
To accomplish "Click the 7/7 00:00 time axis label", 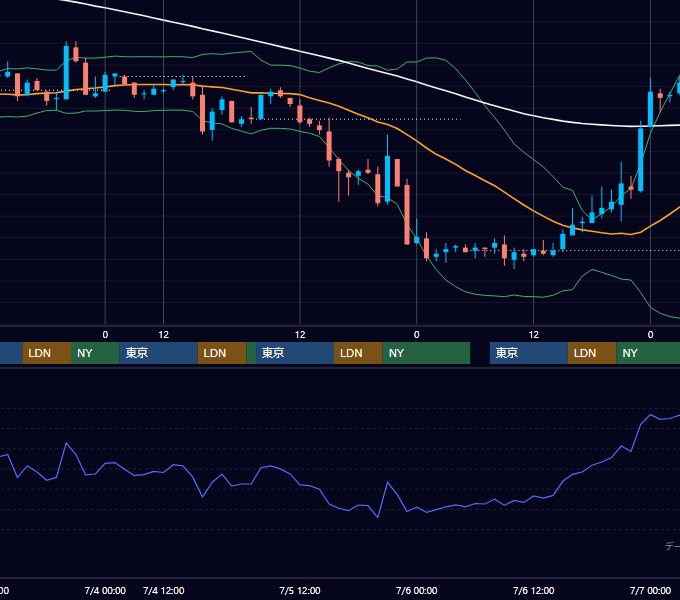I will click(x=650, y=590).
